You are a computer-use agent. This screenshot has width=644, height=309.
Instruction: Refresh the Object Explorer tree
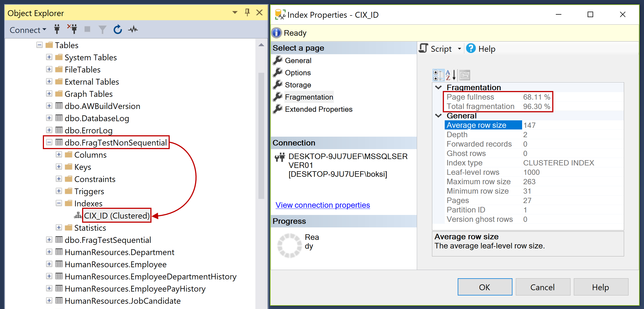point(118,29)
